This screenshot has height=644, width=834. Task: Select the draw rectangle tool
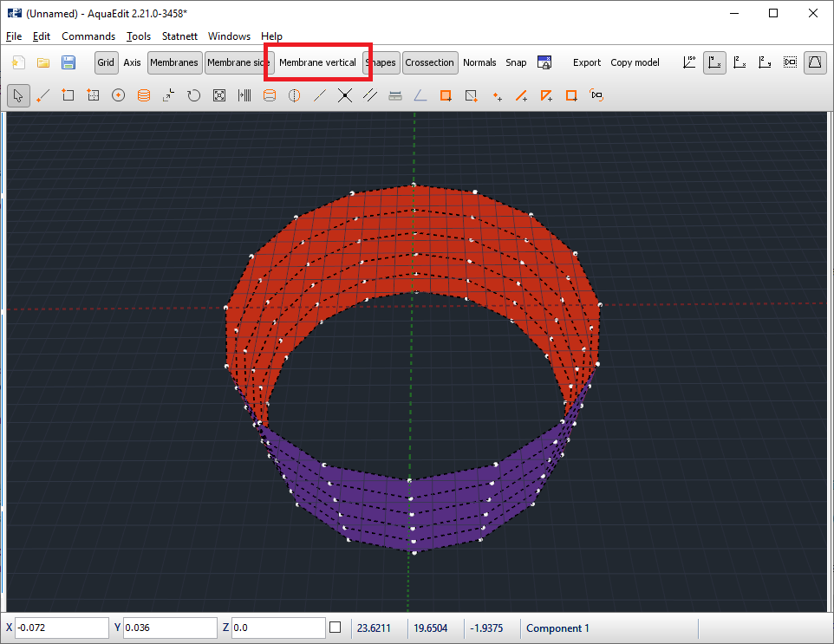point(68,95)
